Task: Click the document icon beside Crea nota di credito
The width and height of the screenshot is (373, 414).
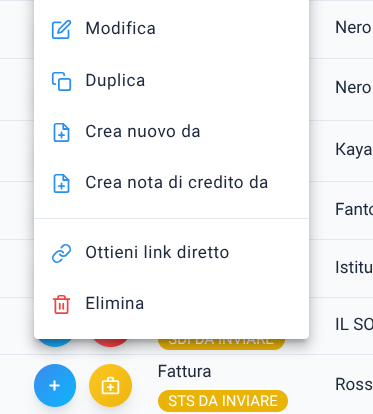Action: point(61,183)
